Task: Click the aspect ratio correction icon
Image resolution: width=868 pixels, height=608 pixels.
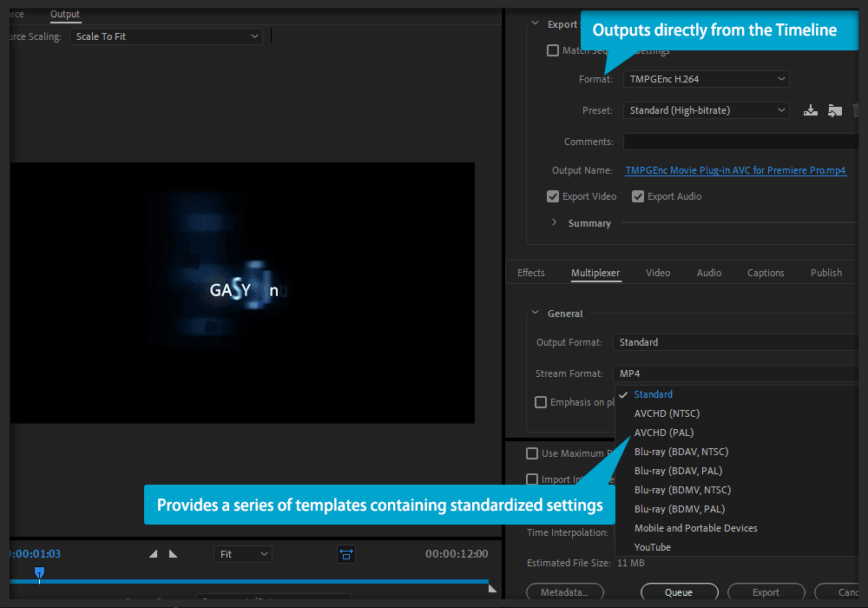Action: (346, 554)
